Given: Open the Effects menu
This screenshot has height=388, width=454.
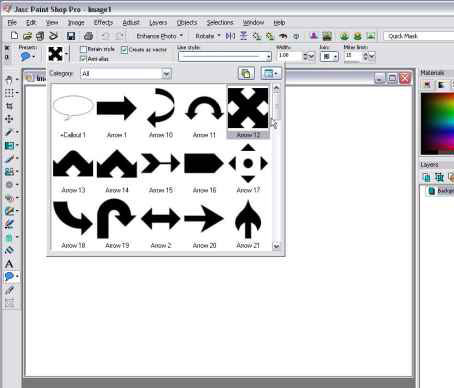Looking at the screenshot, I should (x=103, y=23).
